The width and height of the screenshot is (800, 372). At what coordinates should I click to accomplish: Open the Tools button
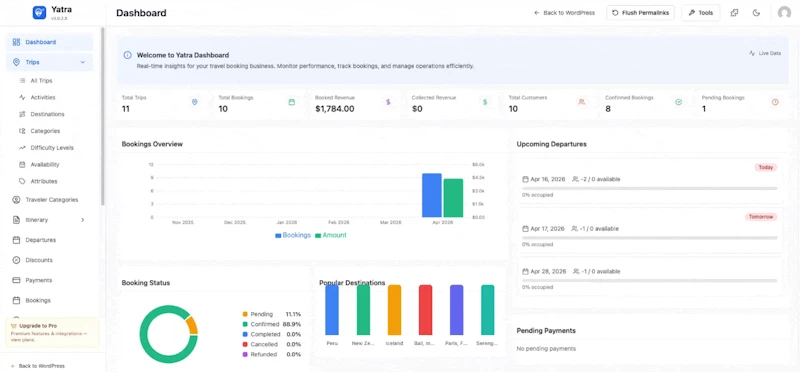tap(701, 13)
